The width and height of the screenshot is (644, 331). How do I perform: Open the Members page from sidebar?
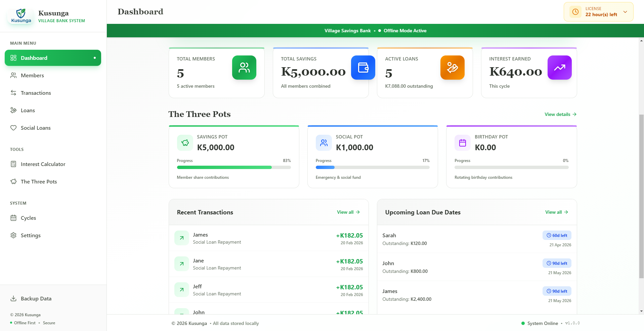tap(32, 75)
